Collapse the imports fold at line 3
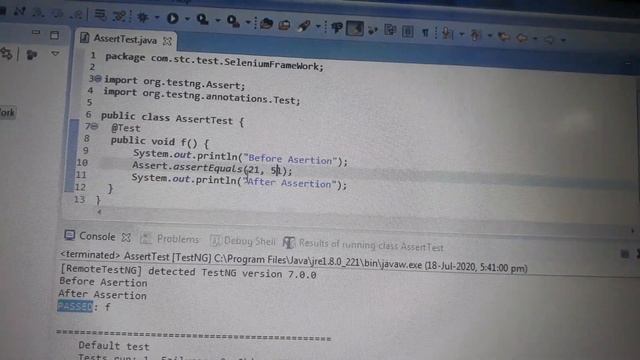Screen dimensions: 640x360 [x=98, y=78]
